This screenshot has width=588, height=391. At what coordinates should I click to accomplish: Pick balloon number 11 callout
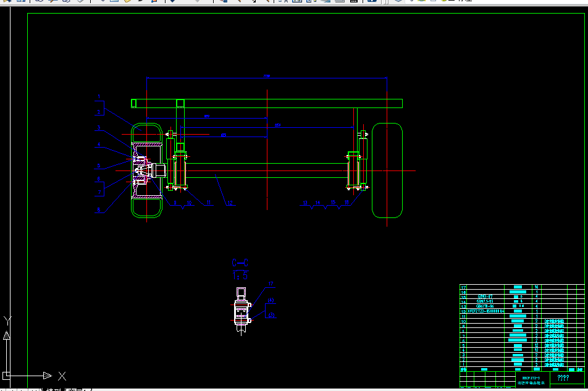209,203
